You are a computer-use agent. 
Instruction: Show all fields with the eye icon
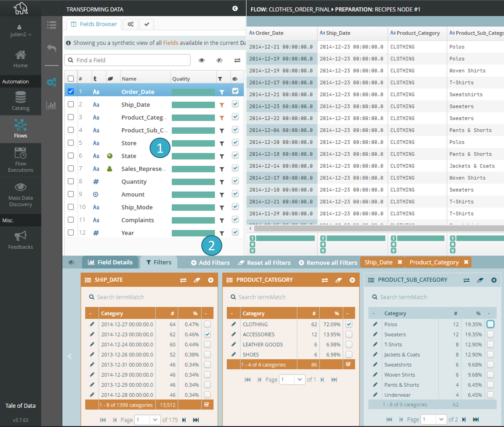coord(201,60)
